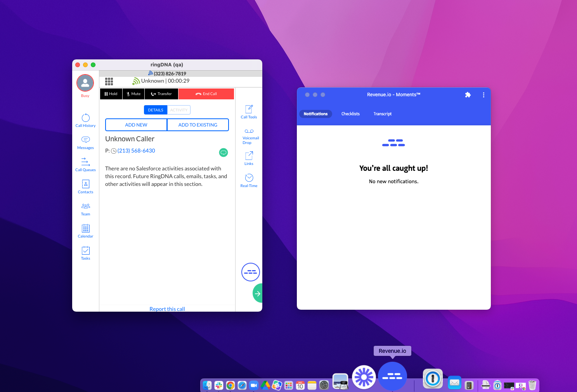Screen dimensions: 577x392
Task: Open Call Queues in ringDNA sidebar
Action: pyautogui.click(x=85, y=165)
